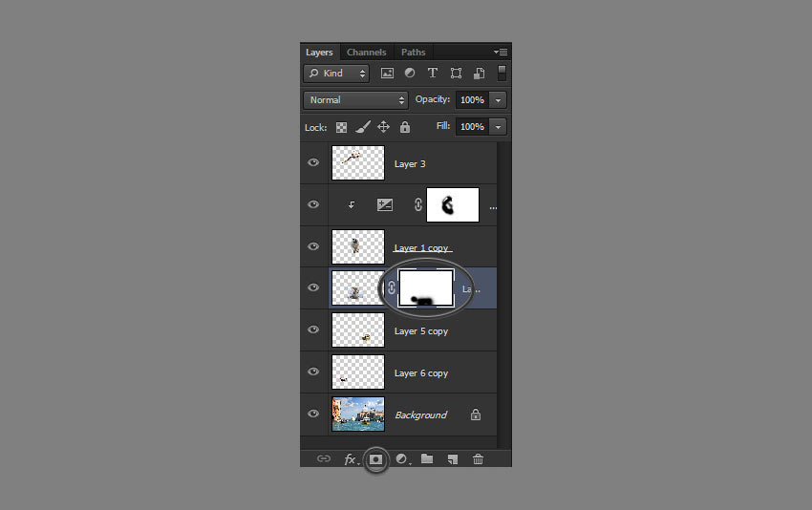Image resolution: width=812 pixels, height=510 pixels.
Task: Filter for shape layers icon
Action: pyautogui.click(x=456, y=73)
